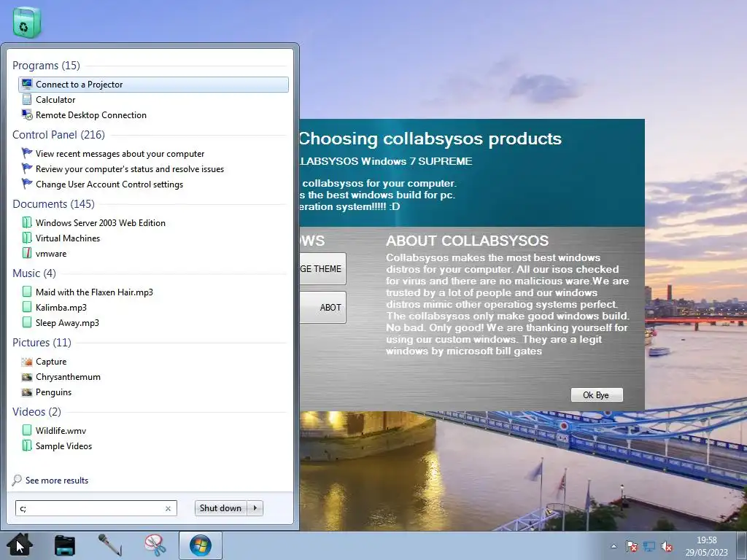
Task: Click file icon of Maid with the Flaxen Hair.mp3
Action: point(27,292)
